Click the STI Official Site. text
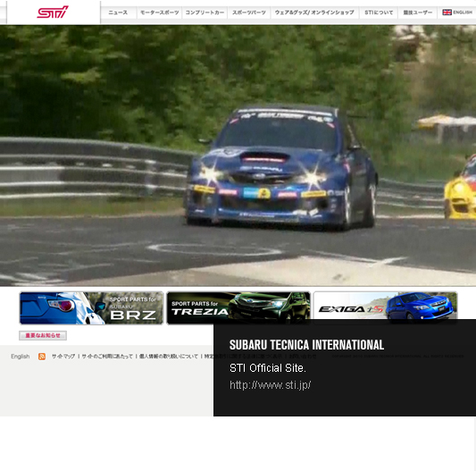476x471 pixels. coord(267,368)
